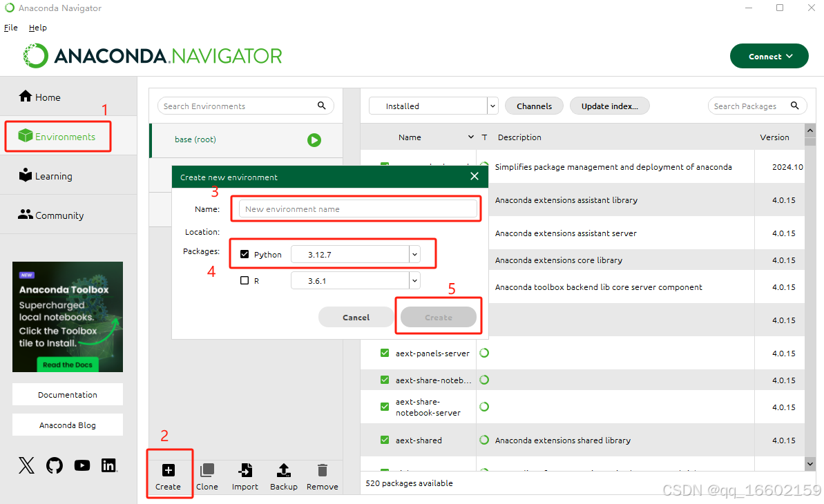
Task: Click the Search Environments field
Action: coord(246,106)
